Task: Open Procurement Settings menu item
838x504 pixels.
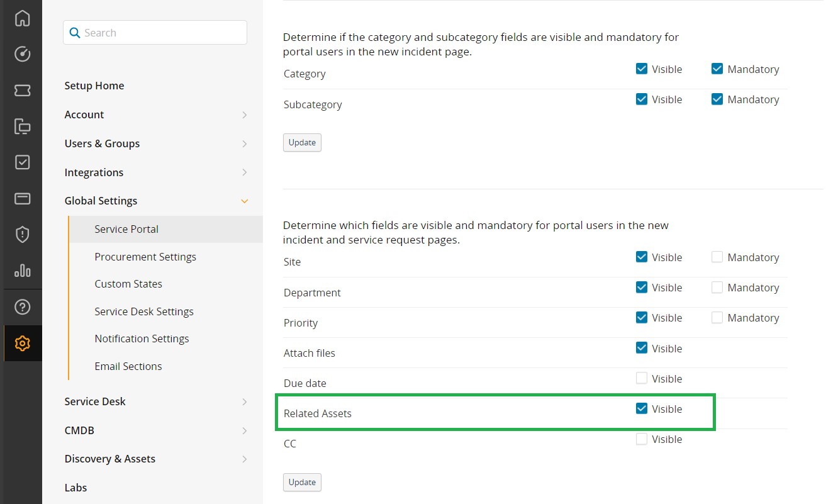Action: pyautogui.click(x=145, y=257)
